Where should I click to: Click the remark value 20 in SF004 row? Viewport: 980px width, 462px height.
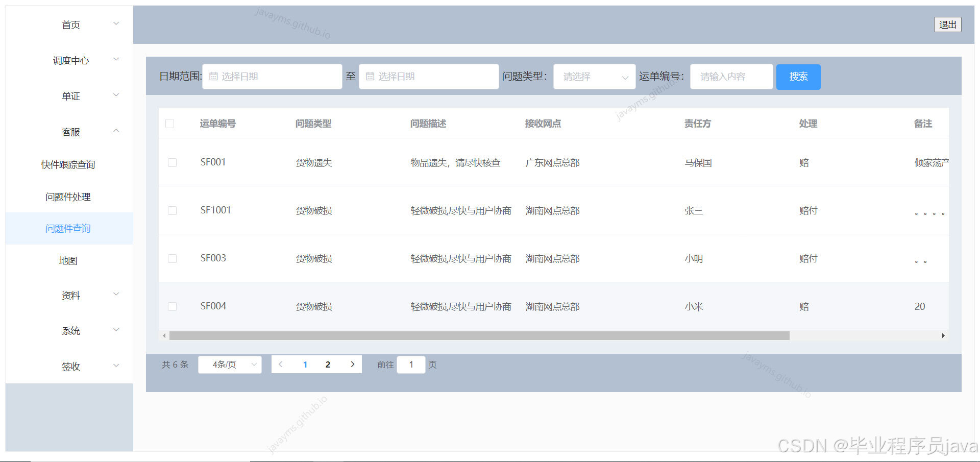coord(920,306)
